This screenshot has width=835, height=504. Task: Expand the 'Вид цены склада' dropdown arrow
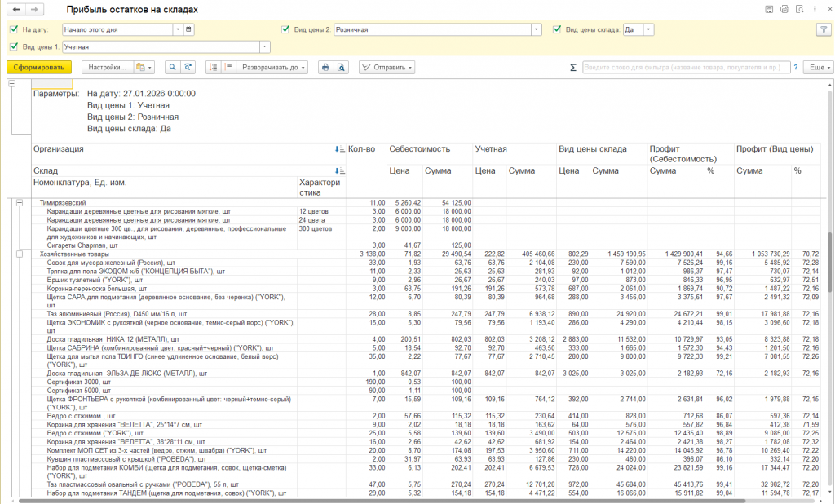tap(648, 29)
